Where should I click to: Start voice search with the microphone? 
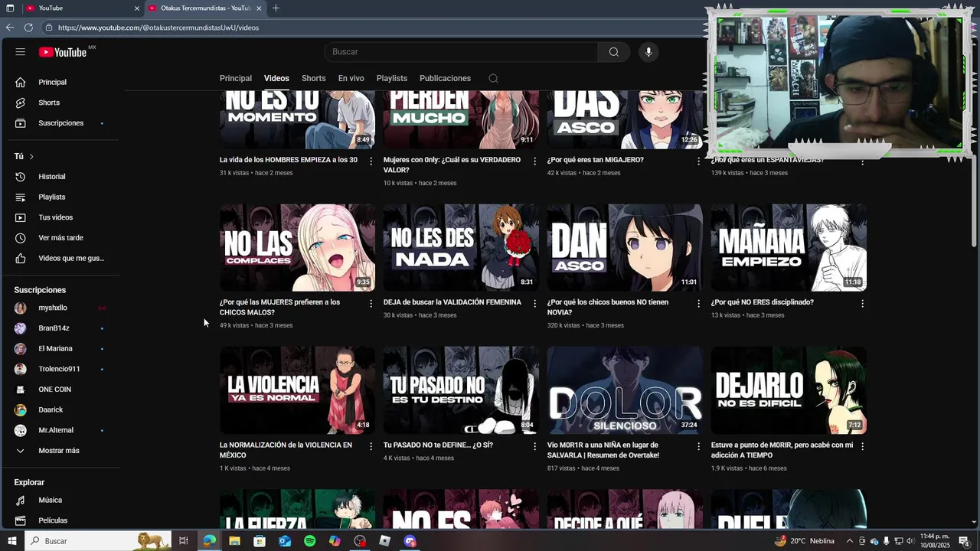click(648, 52)
